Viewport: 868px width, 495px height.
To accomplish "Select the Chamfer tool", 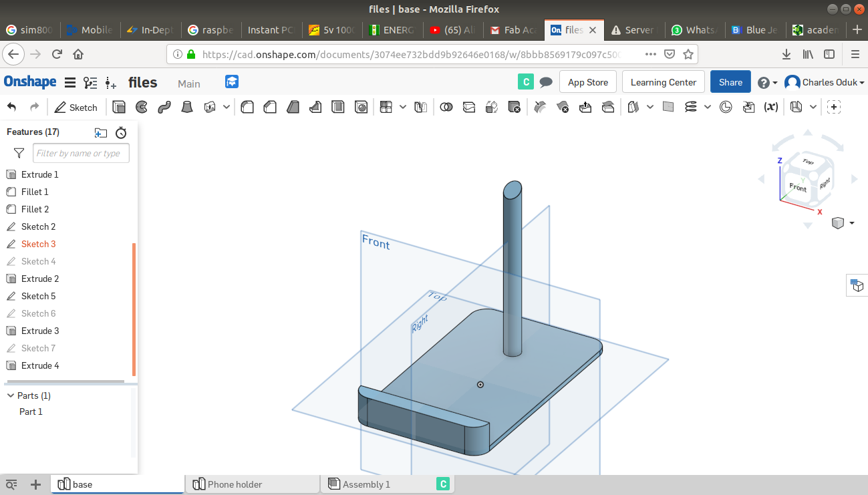I will pos(270,107).
